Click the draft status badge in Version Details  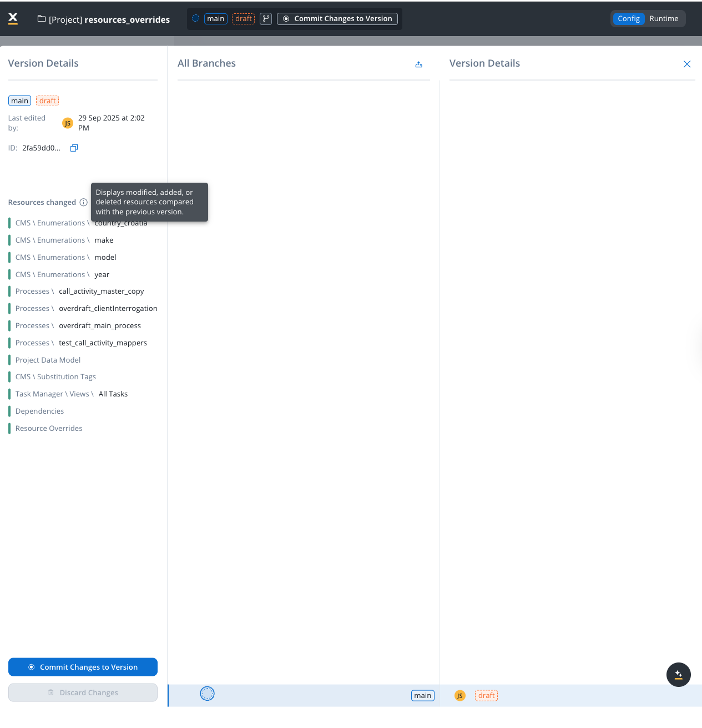[x=47, y=101]
